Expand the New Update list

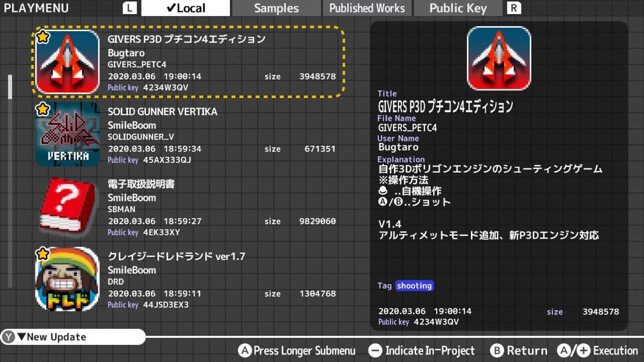pos(54,337)
